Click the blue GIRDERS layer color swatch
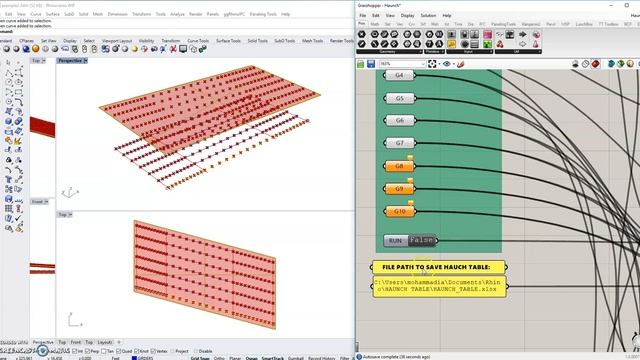Screen dimensions: 640x360 click(x=134, y=358)
